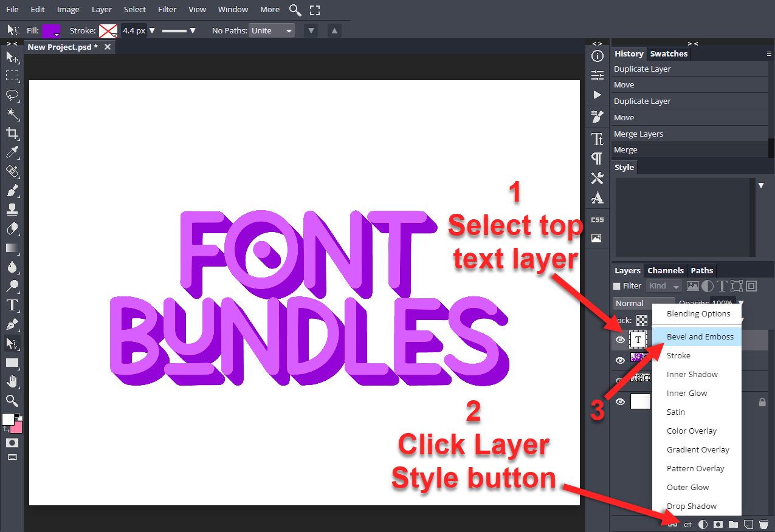
Task: Select the Spot Healing Brush tool
Action: pyautogui.click(x=12, y=172)
